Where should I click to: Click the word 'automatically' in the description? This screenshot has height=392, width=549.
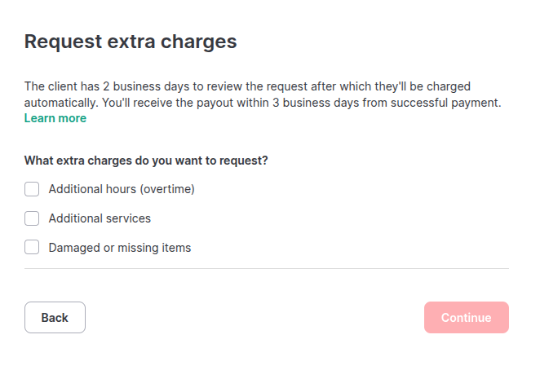click(61, 103)
